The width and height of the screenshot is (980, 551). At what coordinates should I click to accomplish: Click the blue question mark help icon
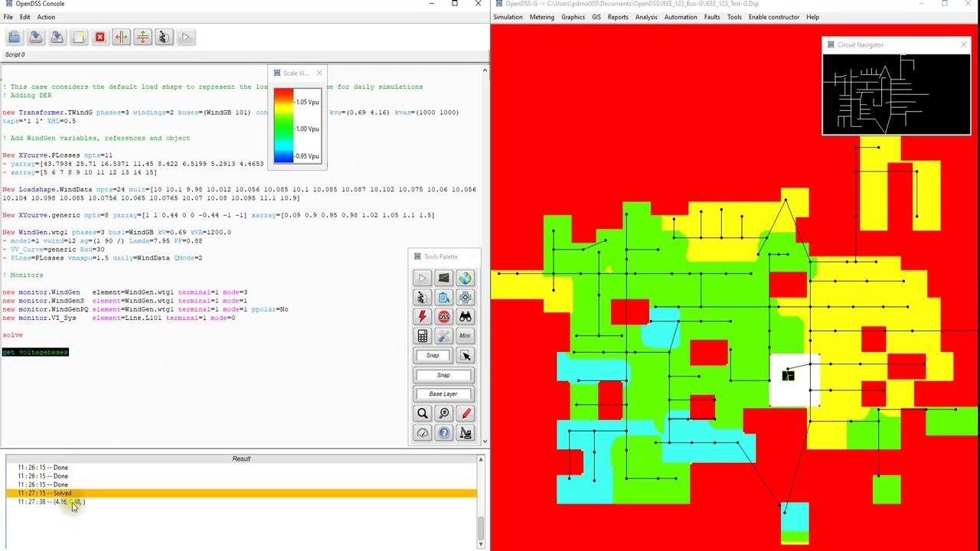click(x=443, y=433)
